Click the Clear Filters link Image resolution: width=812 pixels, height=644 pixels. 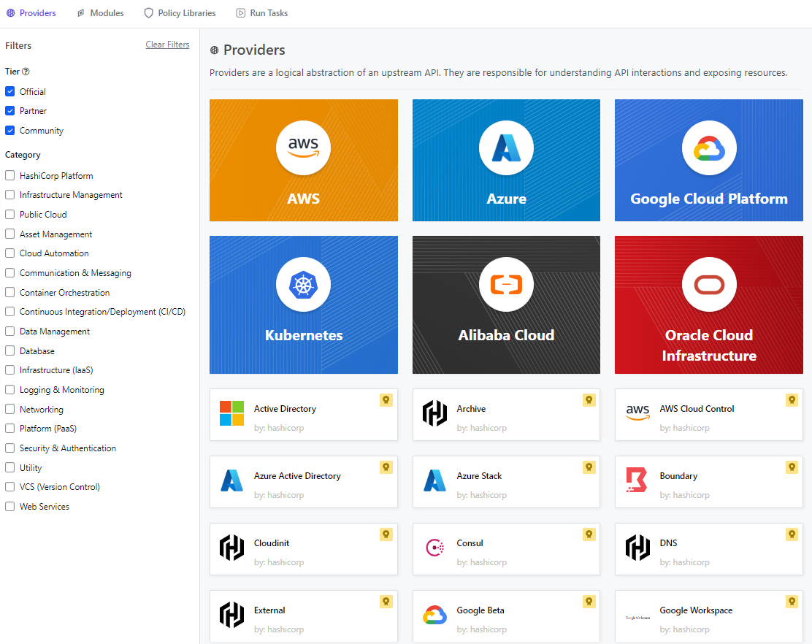167,44
